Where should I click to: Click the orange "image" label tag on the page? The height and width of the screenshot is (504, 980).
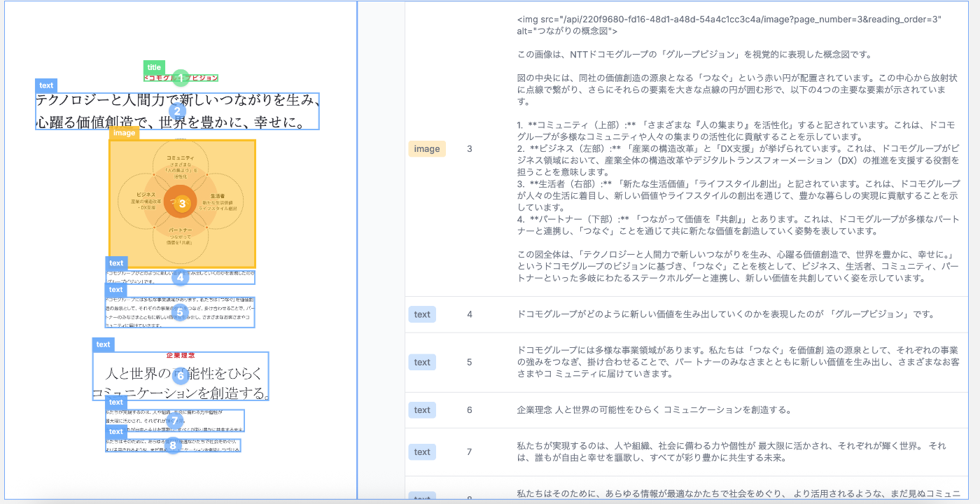pos(124,133)
